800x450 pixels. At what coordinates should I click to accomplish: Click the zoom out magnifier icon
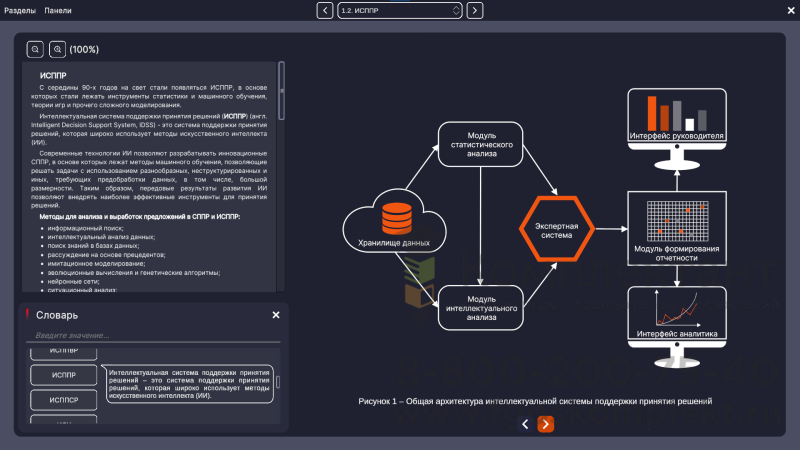(x=35, y=49)
